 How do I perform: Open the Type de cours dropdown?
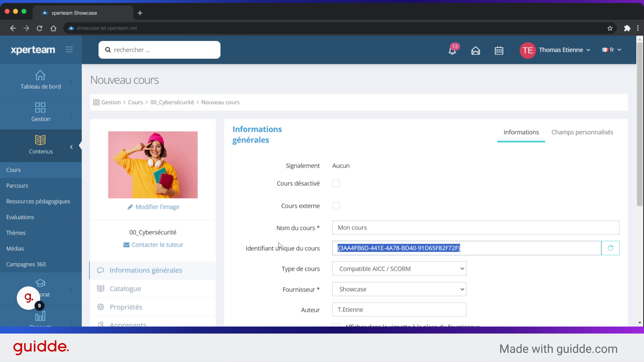click(399, 269)
